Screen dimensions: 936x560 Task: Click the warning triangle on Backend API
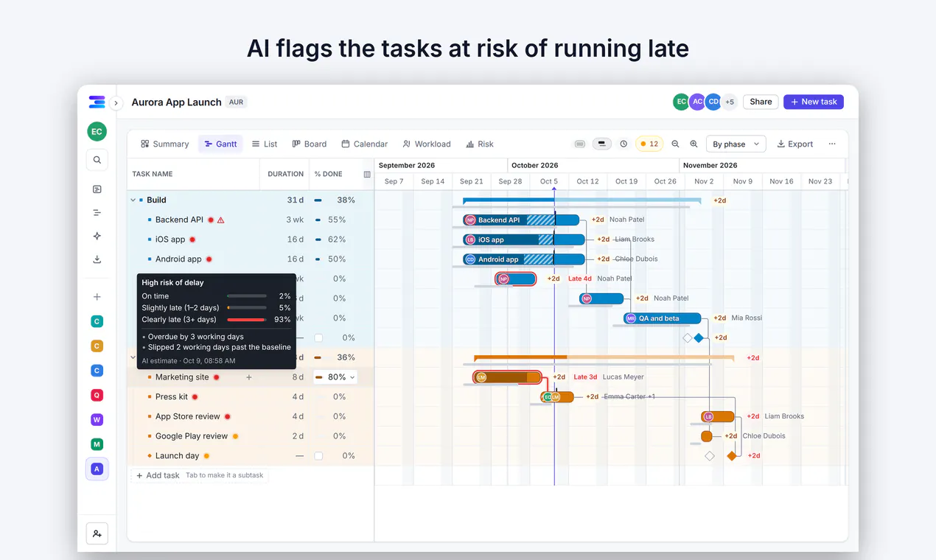(x=221, y=220)
